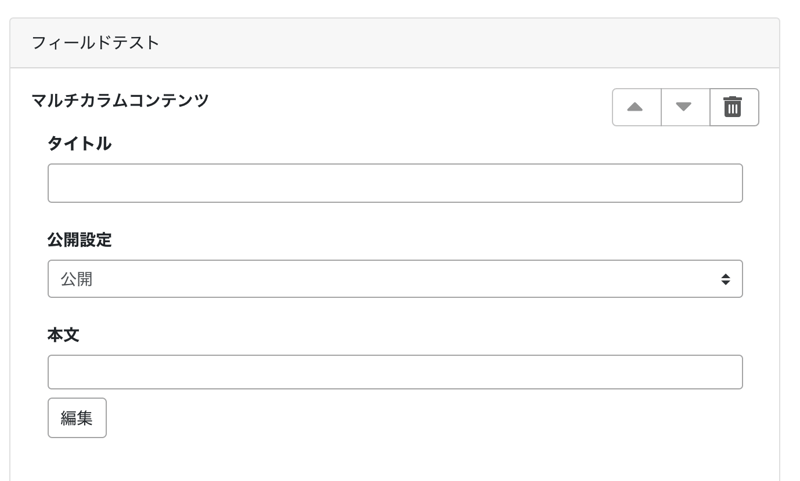Expand the publish setting combo box

tap(395, 279)
